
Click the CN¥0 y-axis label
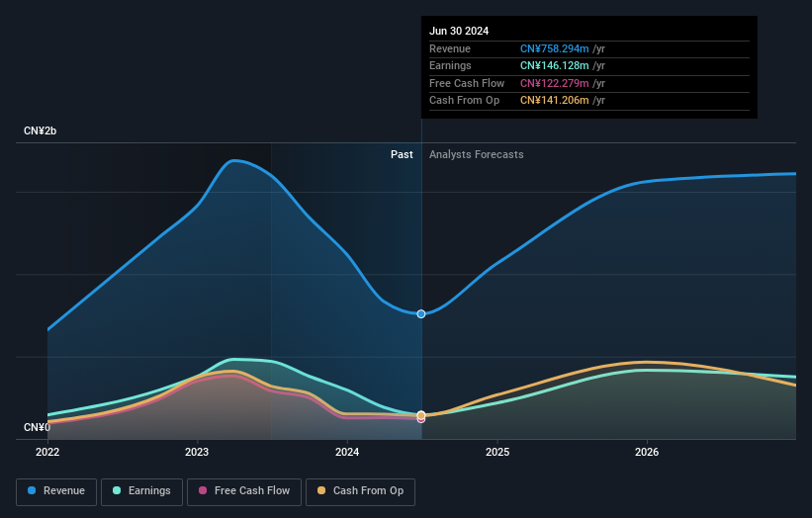pos(37,427)
